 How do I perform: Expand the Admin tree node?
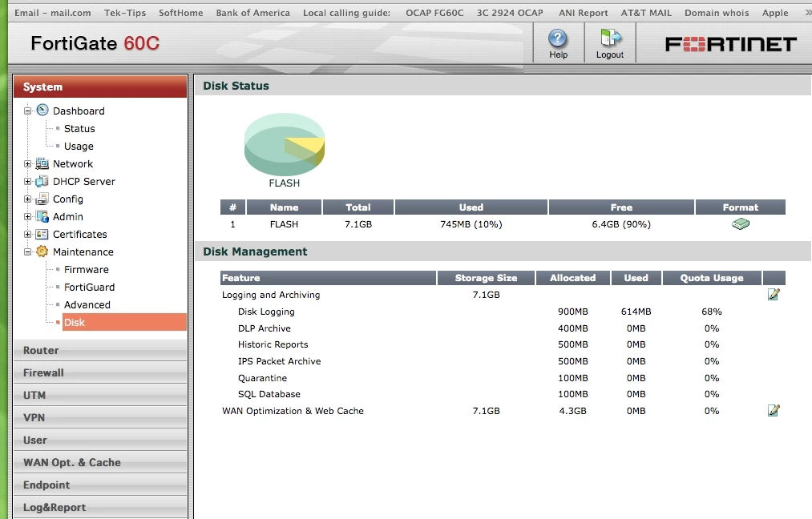[x=27, y=216]
